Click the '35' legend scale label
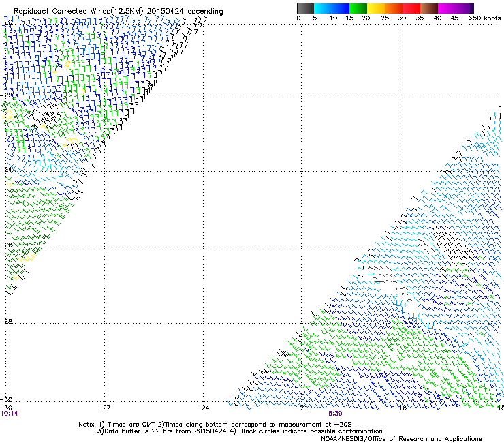Image resolution: width=504 pixels, height=443 pixels. pos(420,18)
